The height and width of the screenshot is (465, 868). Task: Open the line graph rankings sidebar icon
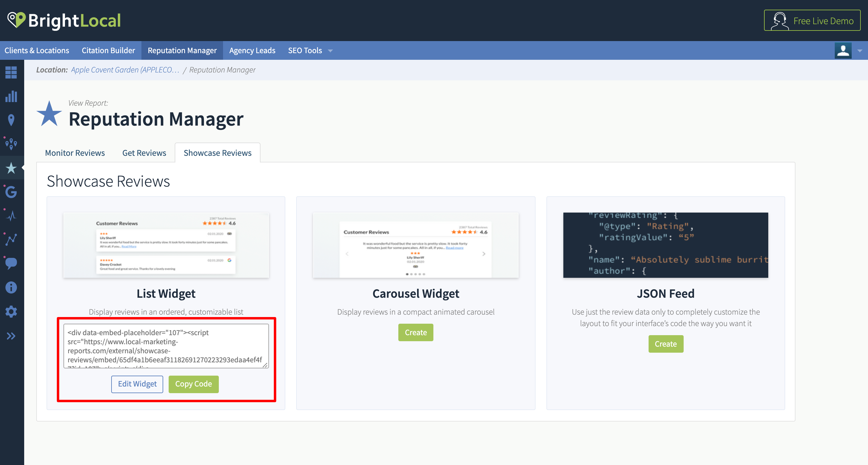11,239
